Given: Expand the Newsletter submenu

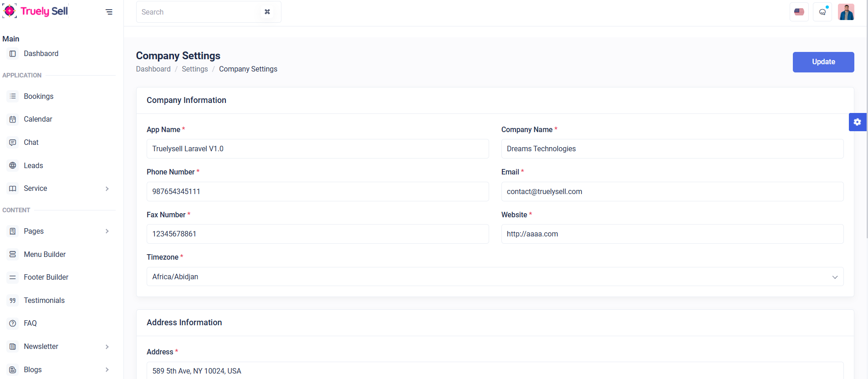Looking at the screenshot, I should (x=107, y=347).
